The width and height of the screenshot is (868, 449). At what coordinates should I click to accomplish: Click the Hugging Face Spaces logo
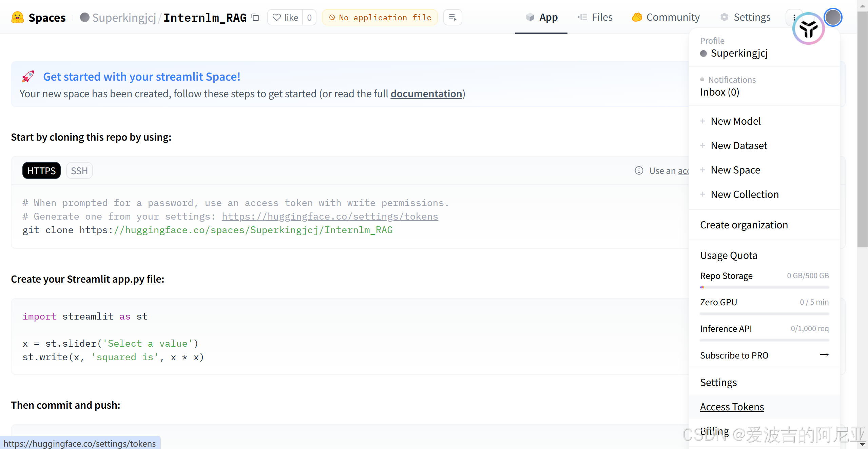point(18,17)
